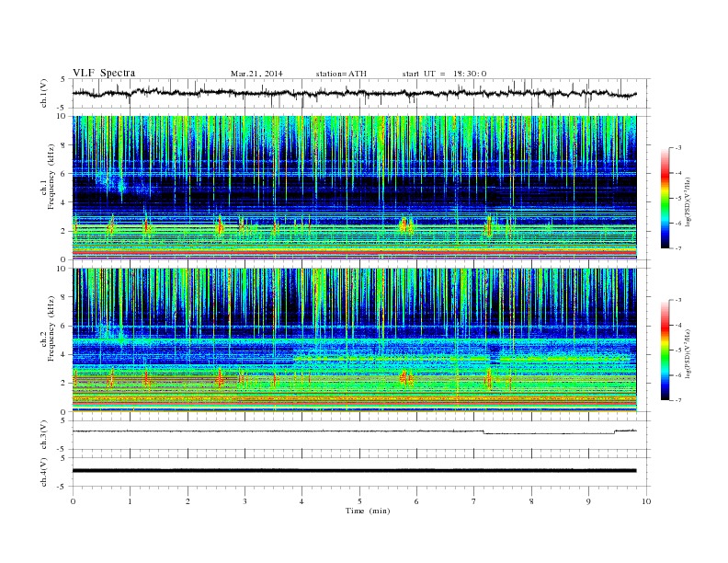Click the 'station=ATH' header label
The width and height of the screenshot is (728, 563).
[341, 74]
